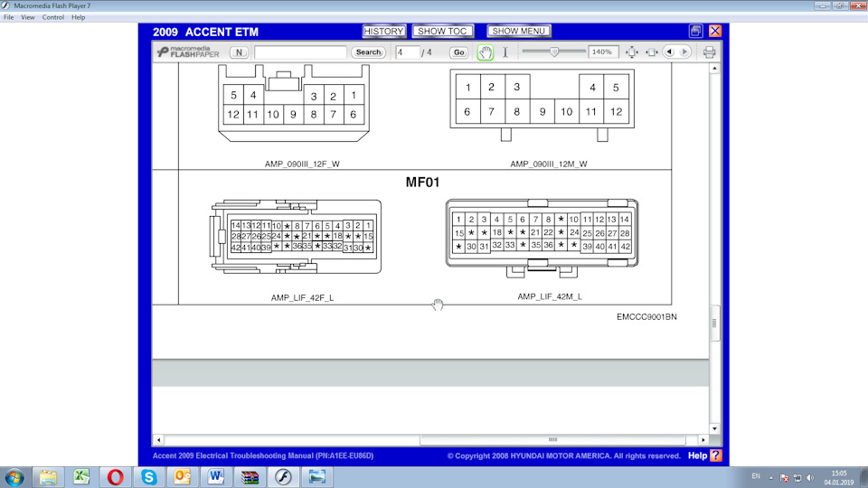Click the zoom slider handle

[x=554, y=52]
